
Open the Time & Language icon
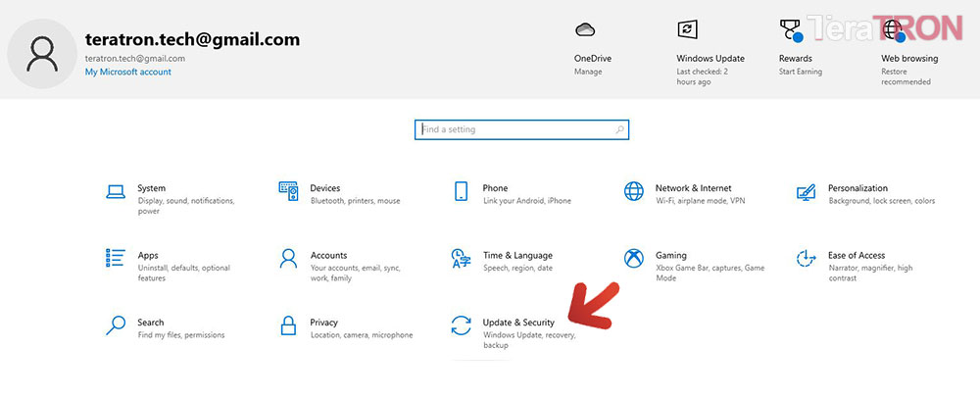[x=461, y=258]
